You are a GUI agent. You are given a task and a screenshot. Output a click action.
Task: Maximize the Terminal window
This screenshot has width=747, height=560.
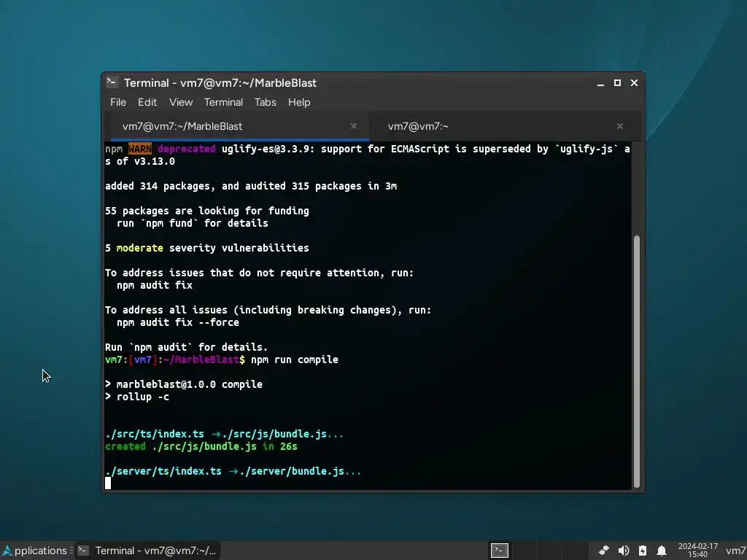[x=617, y=83]
